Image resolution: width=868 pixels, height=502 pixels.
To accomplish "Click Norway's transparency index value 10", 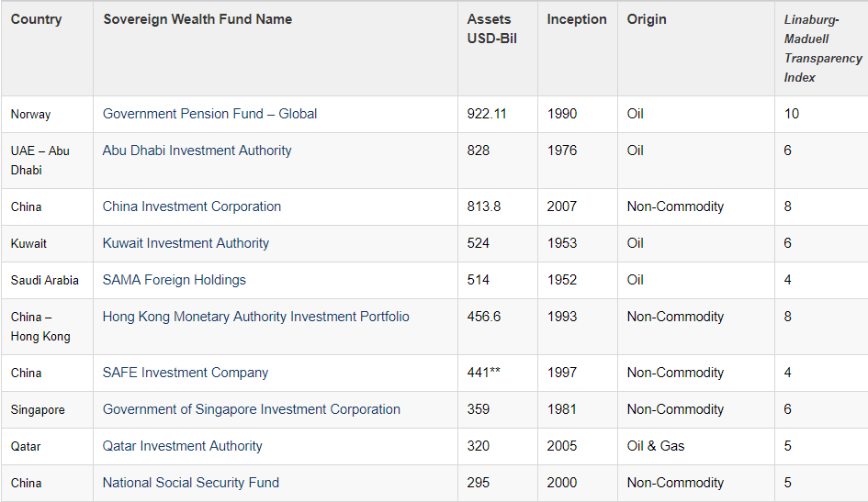I will pyautogui.click(x=792, y=114).
